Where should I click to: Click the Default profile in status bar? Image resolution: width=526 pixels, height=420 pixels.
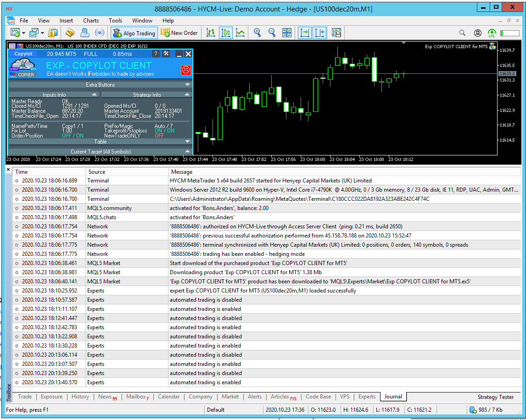(x=216, y=409)
